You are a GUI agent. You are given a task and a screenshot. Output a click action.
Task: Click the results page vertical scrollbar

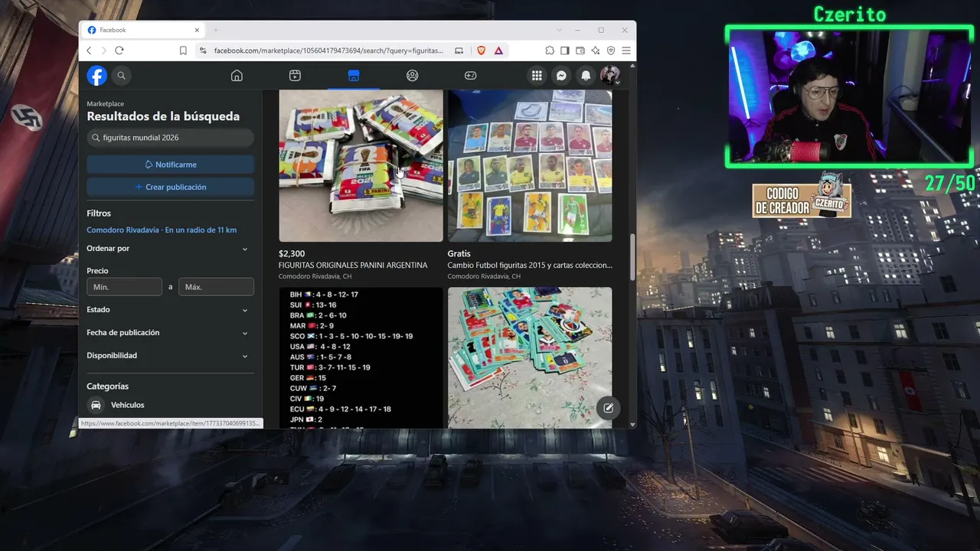point(632,256)
